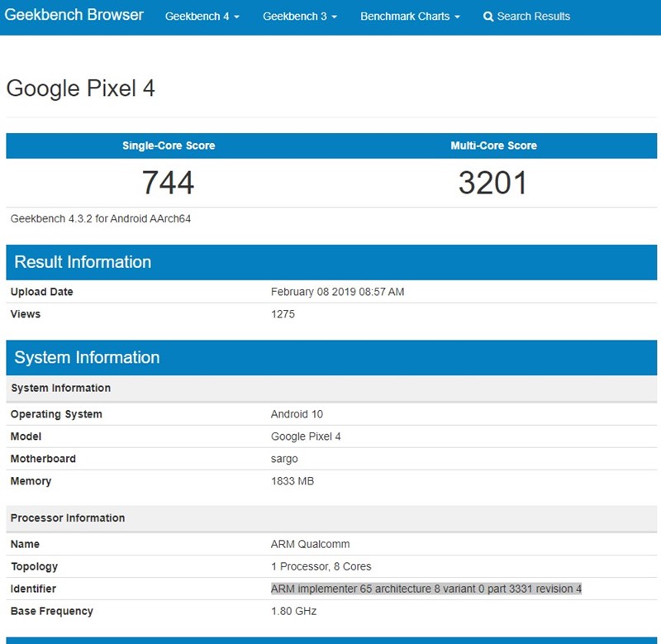Open the Geekbench 4 dropdown menu

coord(202,17)
